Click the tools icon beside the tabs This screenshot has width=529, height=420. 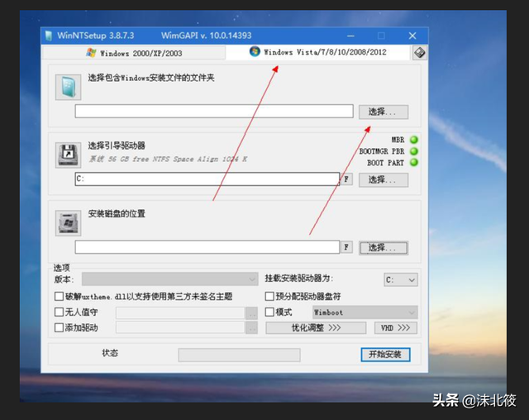(x=419, y=53)
